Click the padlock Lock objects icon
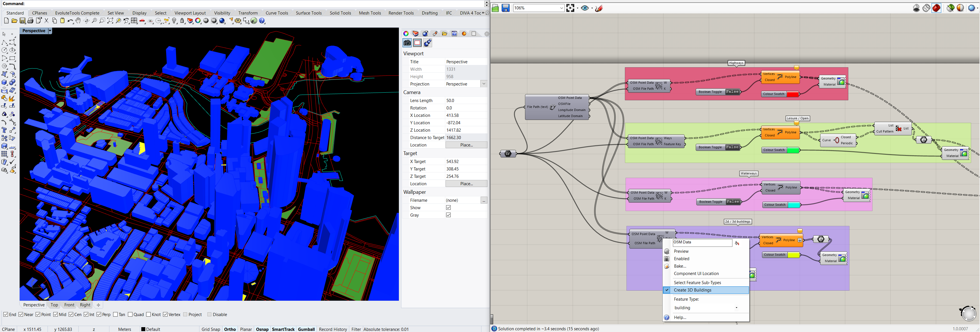 [x=182, y=21]
